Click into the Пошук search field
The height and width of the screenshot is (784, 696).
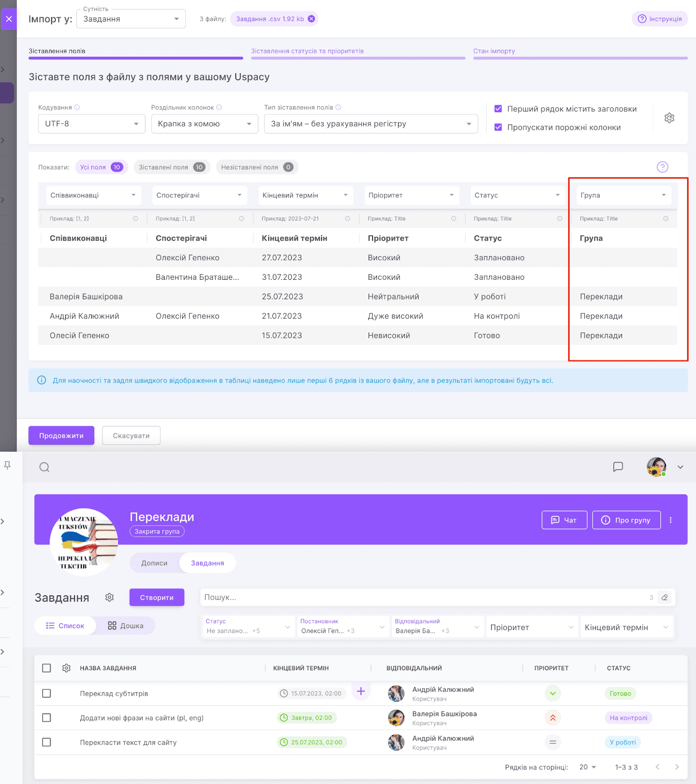point(422,597)
